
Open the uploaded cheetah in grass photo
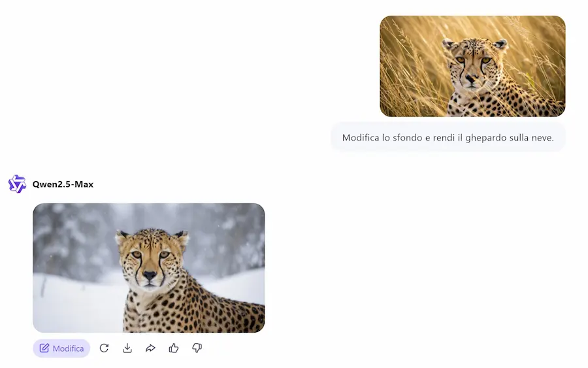(x=472, y=66)
